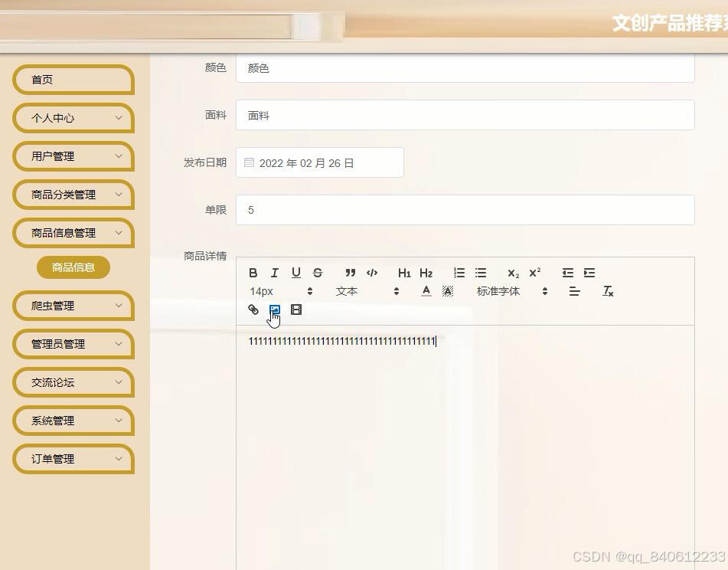Screen dimensions: 728x570
Task: Expand the 系统管理 sidebar menu
Action: click(x=73, y=421)
